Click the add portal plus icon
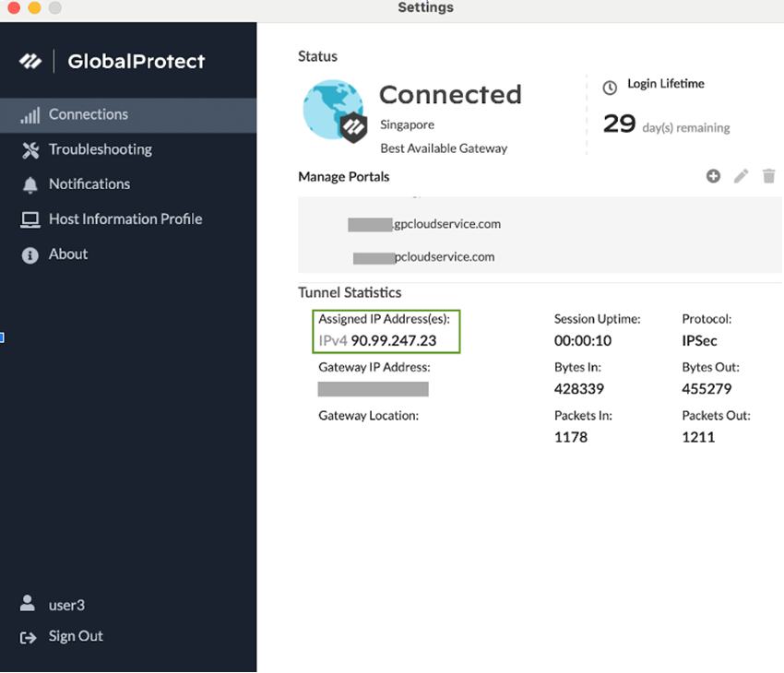 [x=713, y=176]
